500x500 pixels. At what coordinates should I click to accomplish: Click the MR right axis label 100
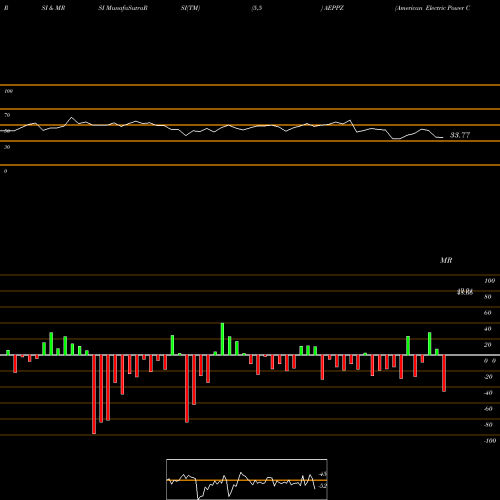pyautogui.click(x=489, y=281)
